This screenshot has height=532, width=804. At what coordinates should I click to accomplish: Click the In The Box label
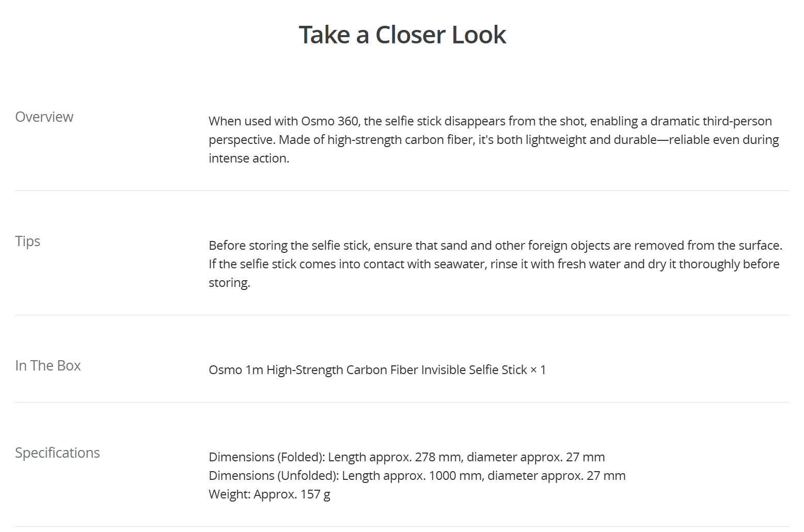(x=48, y=365)
